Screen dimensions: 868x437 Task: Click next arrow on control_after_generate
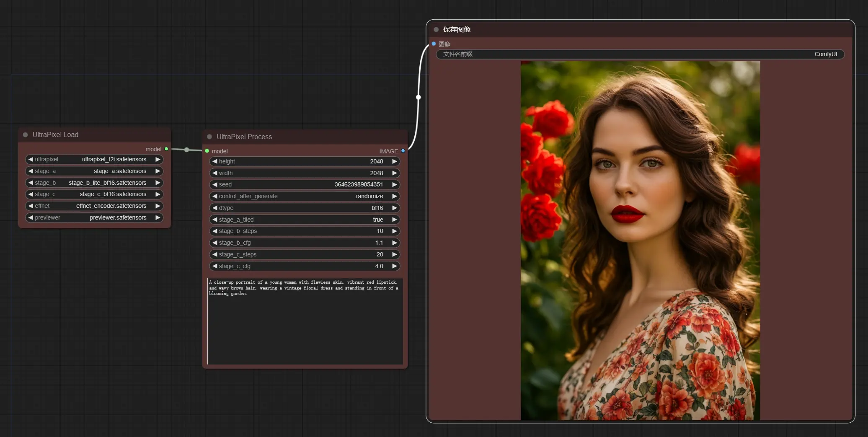[x=395, y=196]
